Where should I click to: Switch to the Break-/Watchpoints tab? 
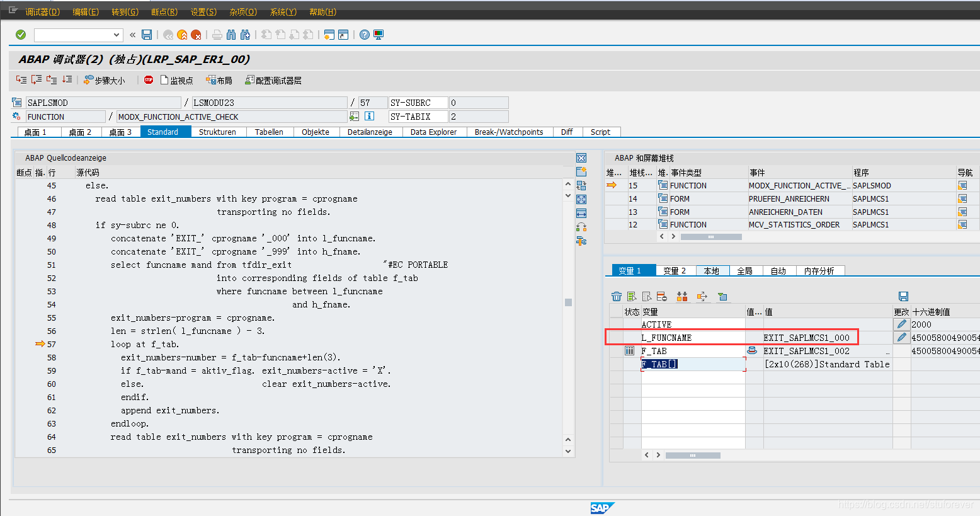508,132
